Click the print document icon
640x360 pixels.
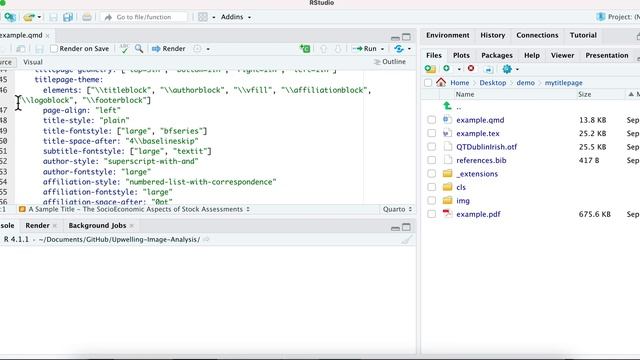(x=87, y=17)
